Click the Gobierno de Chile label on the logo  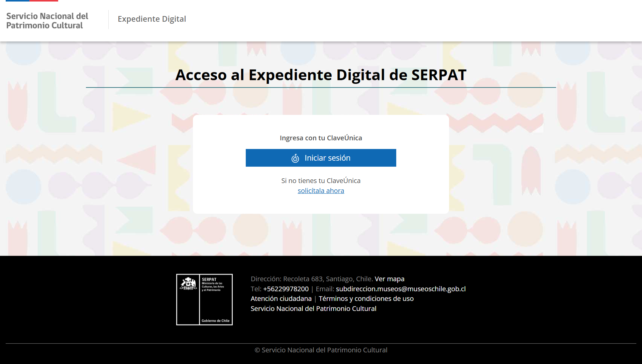pos(216,320)
